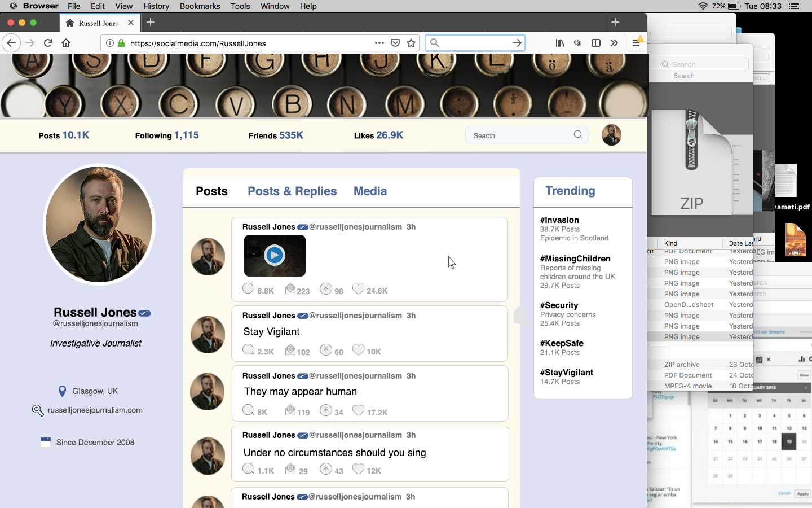Image resolution: width=812 pixels, height=508 pixels.
Task: Repost They may appear human post icon
Action: [290, 410]
